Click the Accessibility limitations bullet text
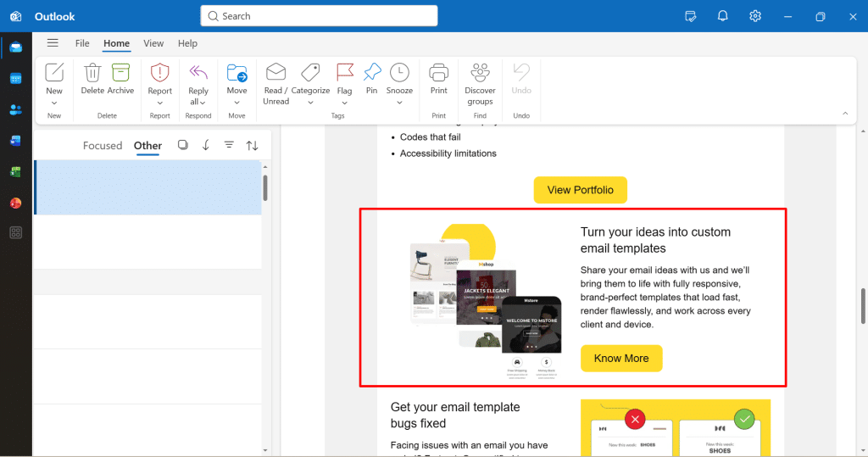The image size is (868, 457). [x=448, y=153]
